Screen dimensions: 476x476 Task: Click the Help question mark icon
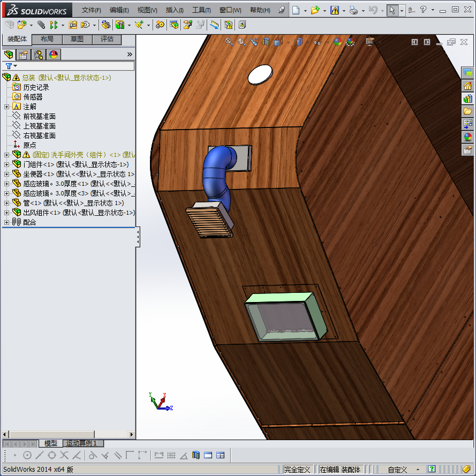pos(423,10)
